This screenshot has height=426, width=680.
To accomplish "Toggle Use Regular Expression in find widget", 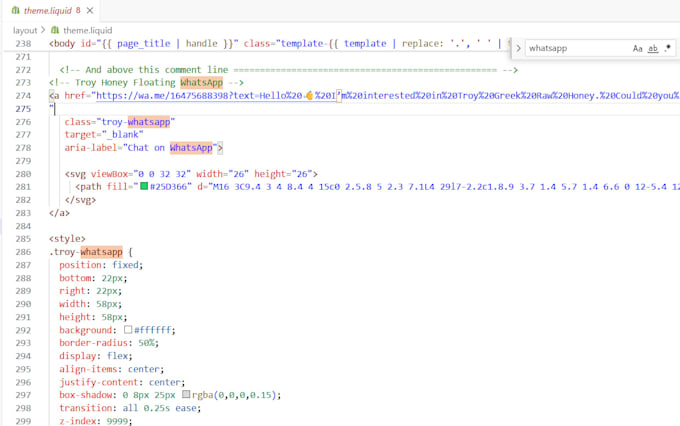I will click(x=667, y=48).
